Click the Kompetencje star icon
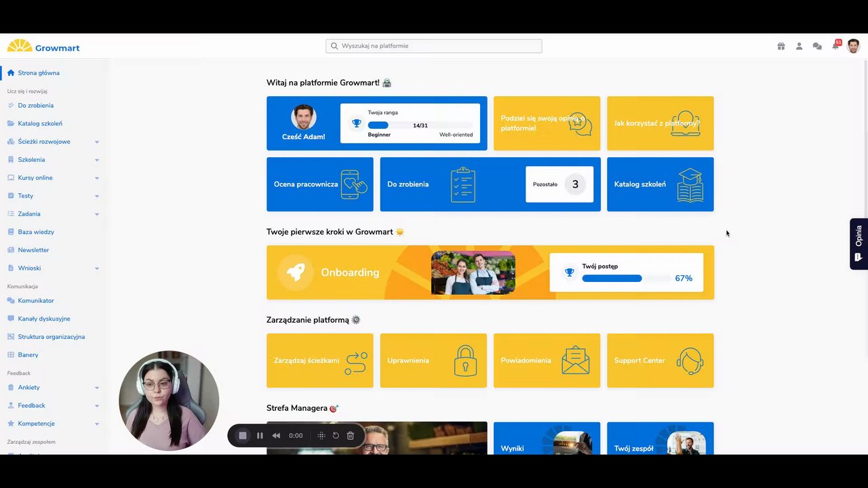868x488 pixels. coord(11,424)
